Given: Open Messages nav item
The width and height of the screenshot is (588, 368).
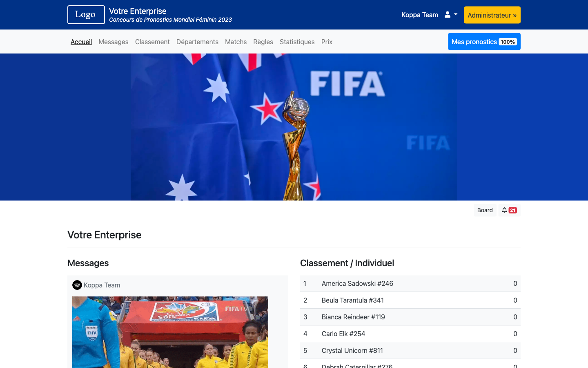Looking at the screenshot, I should pyautogui.click(x=114, y=42).
